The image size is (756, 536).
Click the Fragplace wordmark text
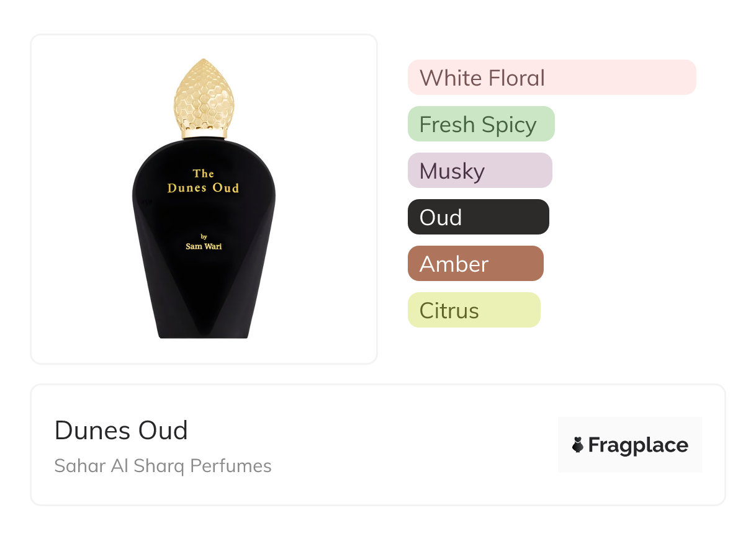tap(638, 445)
